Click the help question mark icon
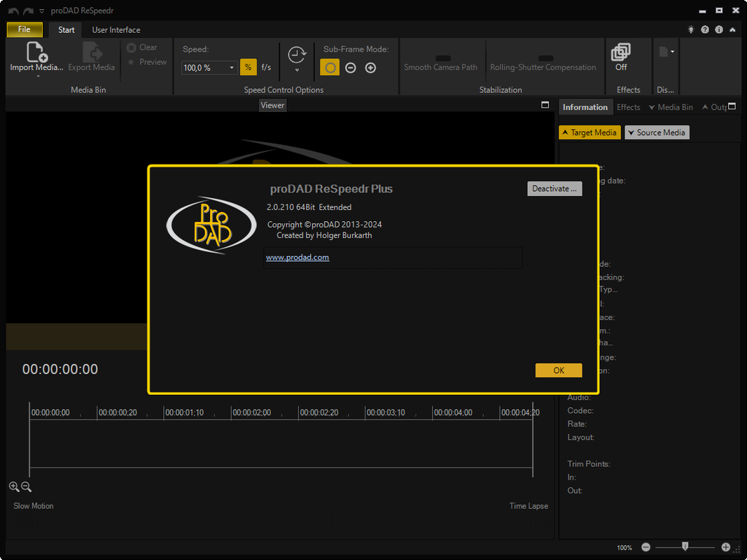This screenshot has height=560, width=747. pos(705,29)
